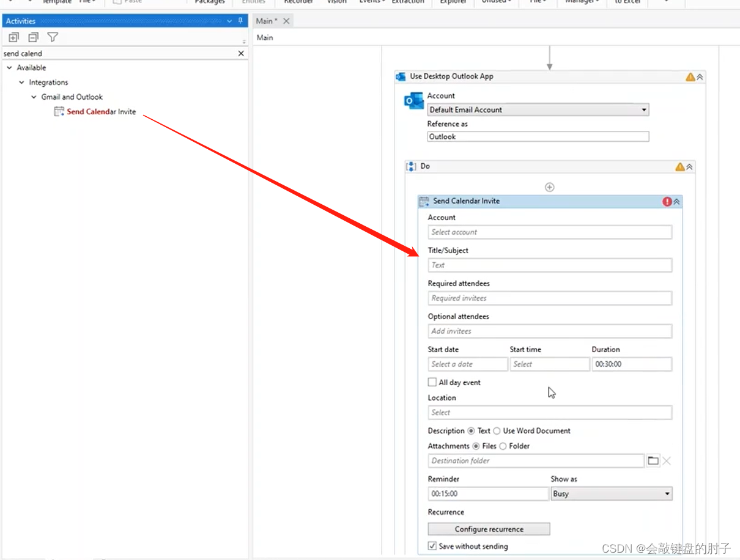Screen dimensions: 740x560
Task: Uncheck Save without sending
Action: [432, 546]
